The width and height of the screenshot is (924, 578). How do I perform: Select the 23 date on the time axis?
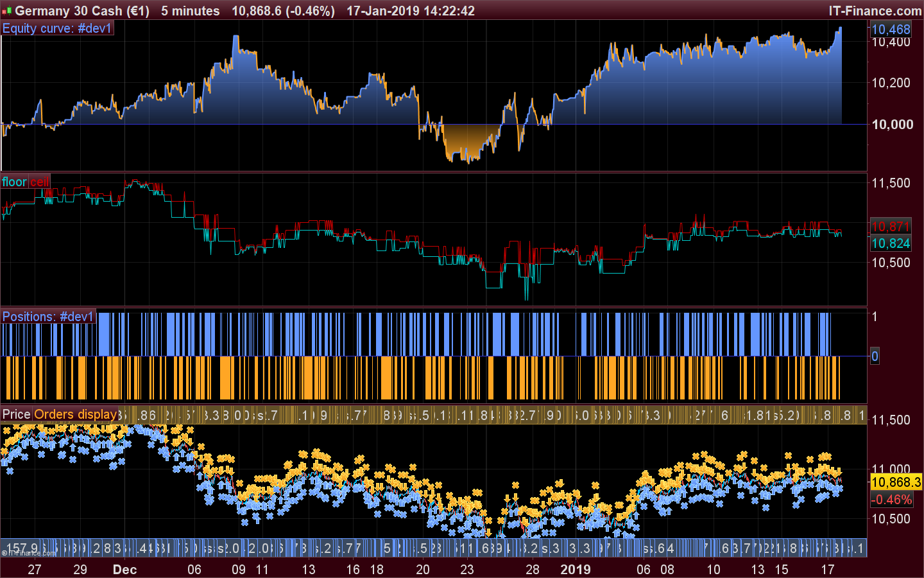tap(467, 570)
